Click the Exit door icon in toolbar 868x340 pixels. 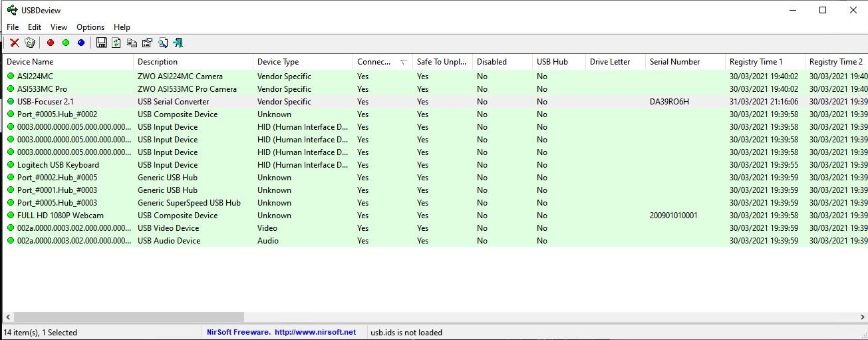[178, 43]
